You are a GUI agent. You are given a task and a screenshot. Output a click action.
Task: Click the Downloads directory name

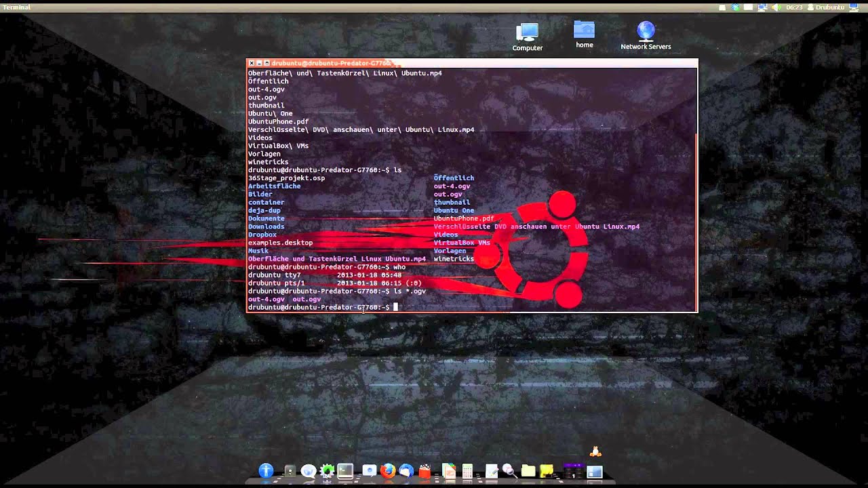(x=266, y=227)
